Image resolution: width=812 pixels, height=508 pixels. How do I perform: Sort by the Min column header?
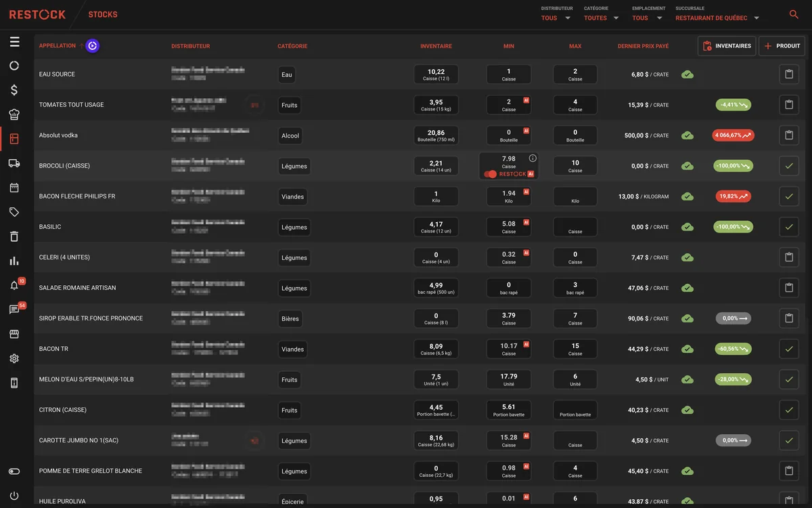(x=509, y=46)
